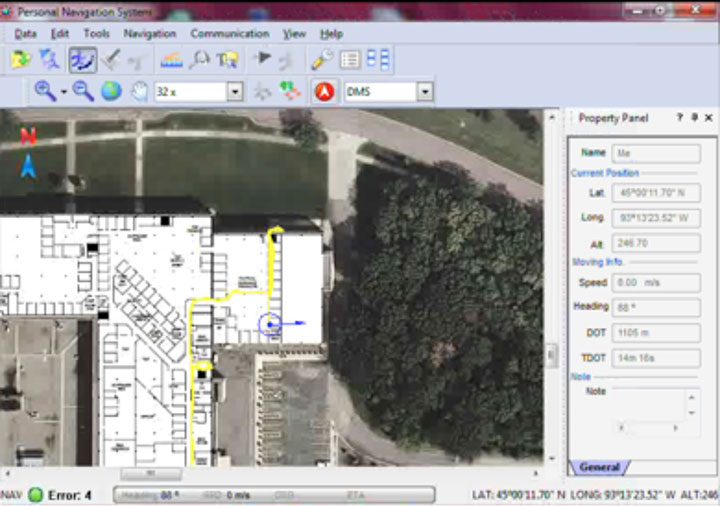720x506 pixels.
Task: Toggle the list view panel icon
Action: [350, 60]
